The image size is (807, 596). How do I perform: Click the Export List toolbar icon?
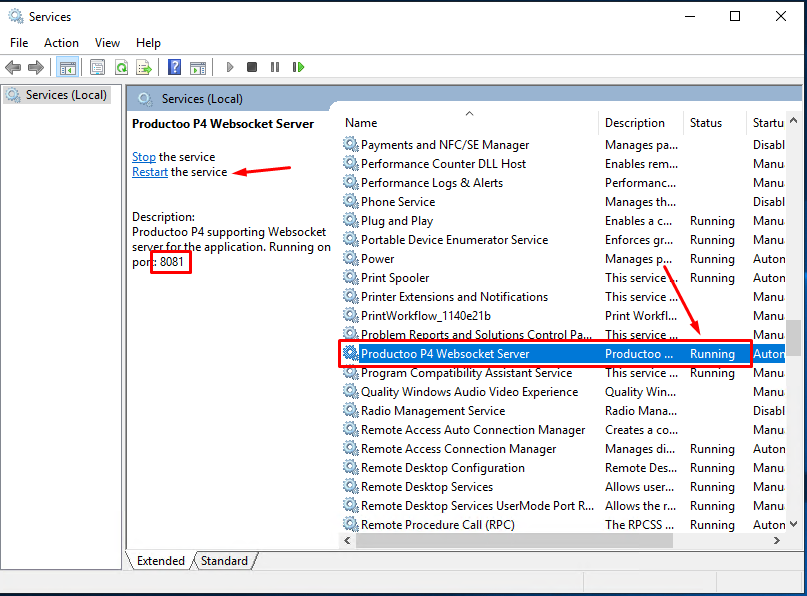(x=144, y=67)
